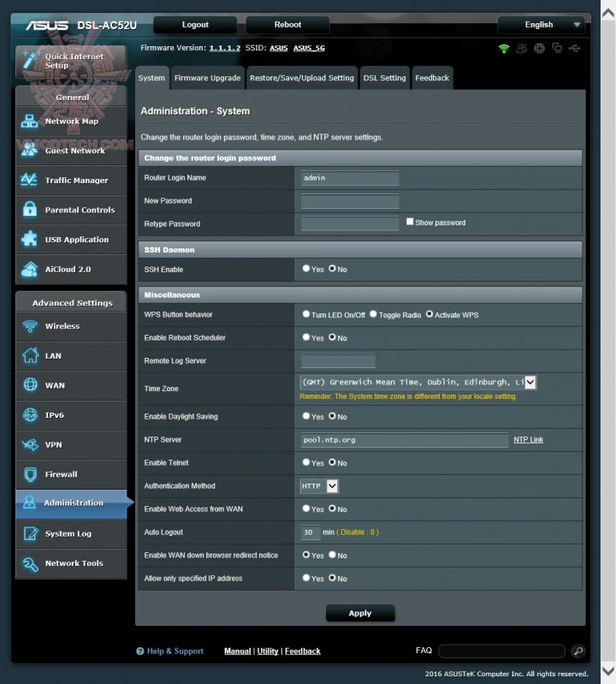Screen dimensions: 616x684
Task: Click the FAQ search input box
Action: [501, 651]
